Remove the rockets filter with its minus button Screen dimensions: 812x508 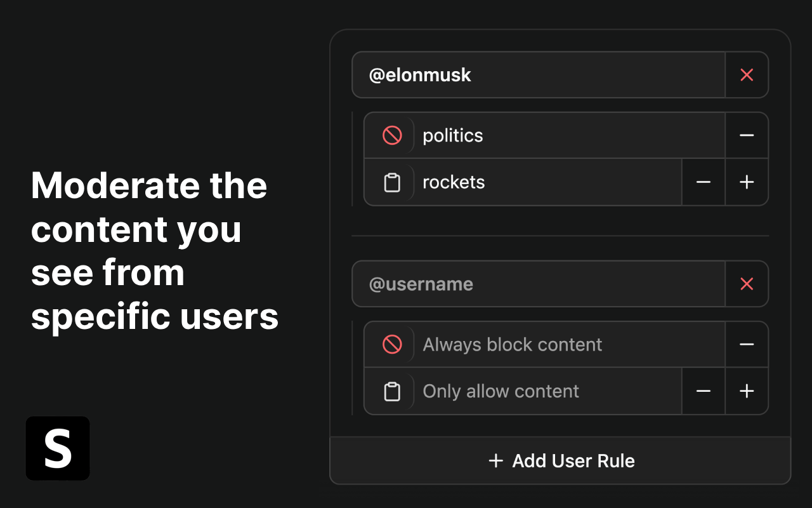pyautogui.click(x=704, y=182)
